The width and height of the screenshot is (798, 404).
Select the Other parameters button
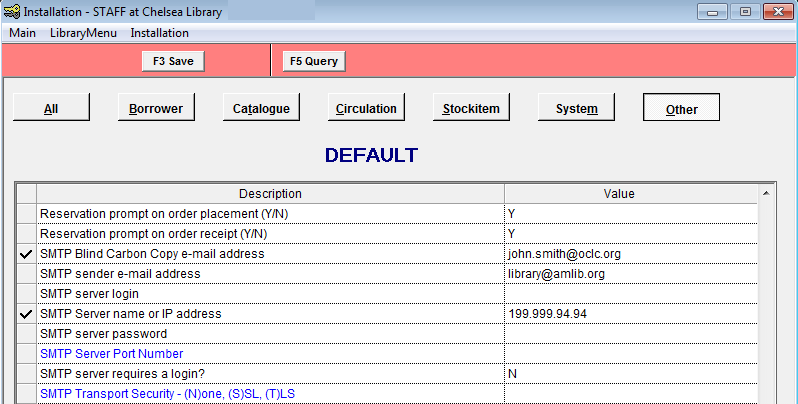(681, 107)
